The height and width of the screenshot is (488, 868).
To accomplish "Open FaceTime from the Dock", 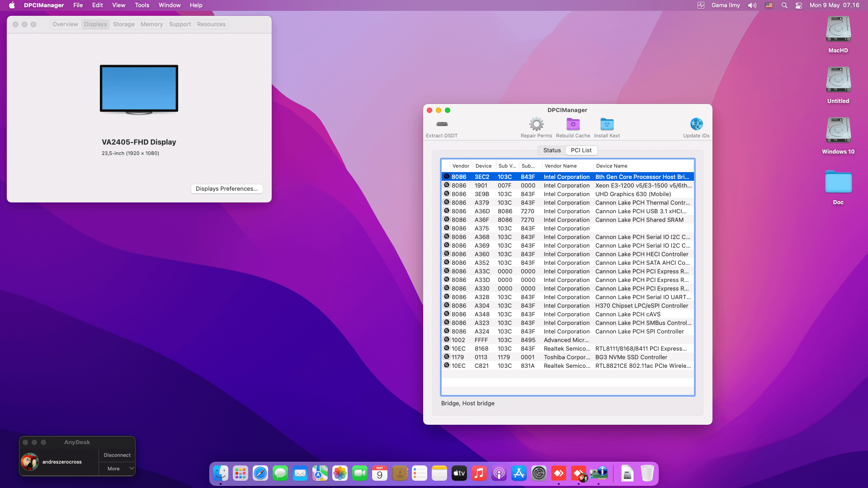I will (360, 473).
